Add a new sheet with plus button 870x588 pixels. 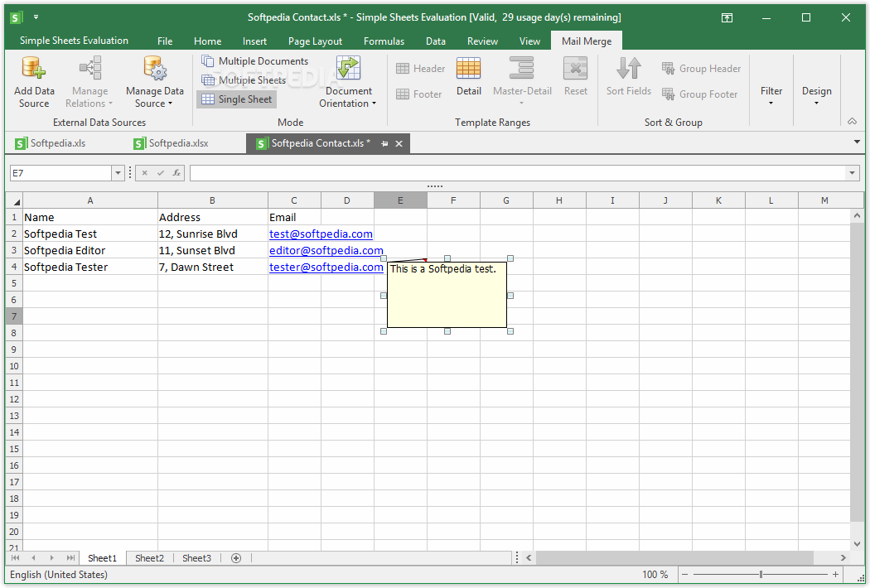[236, 558]
